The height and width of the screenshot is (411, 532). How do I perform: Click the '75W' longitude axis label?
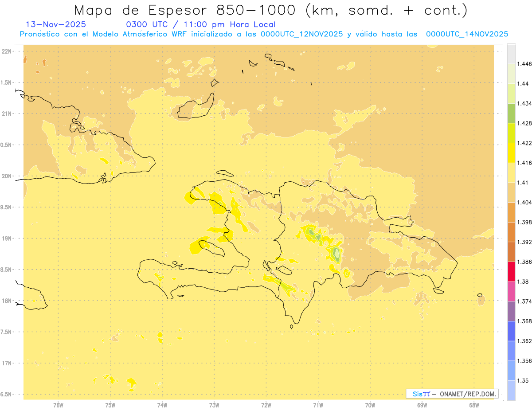point(110,405)
